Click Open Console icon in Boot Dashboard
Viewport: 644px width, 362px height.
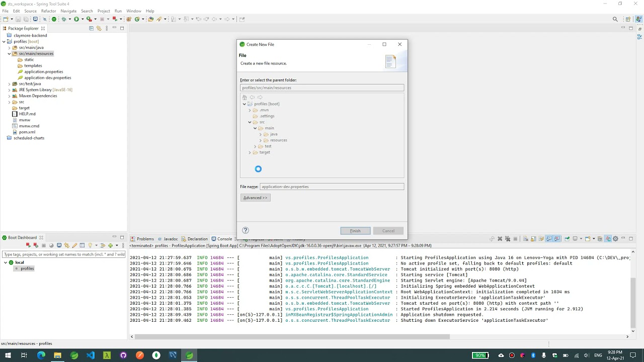(59, 245)
